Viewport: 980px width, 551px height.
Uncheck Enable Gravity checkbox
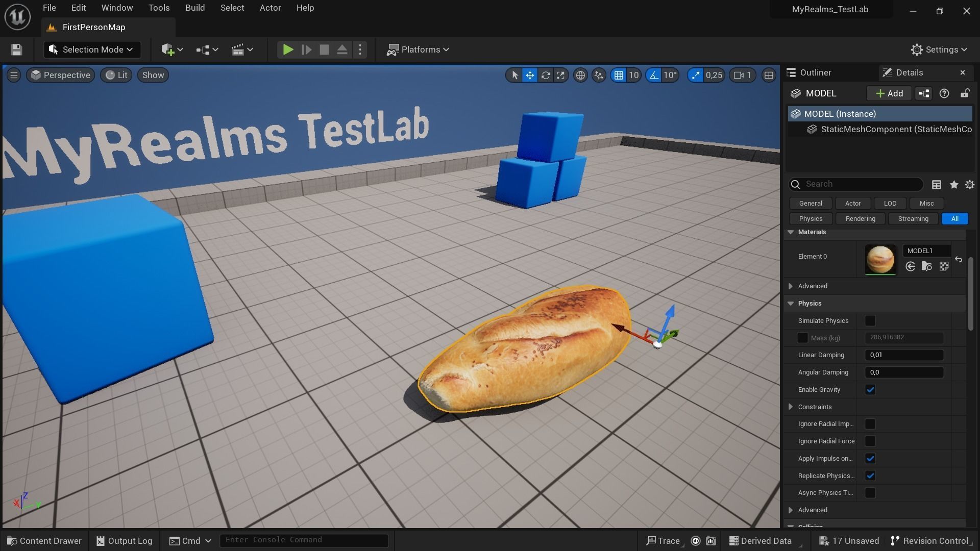tap(870, 390)
